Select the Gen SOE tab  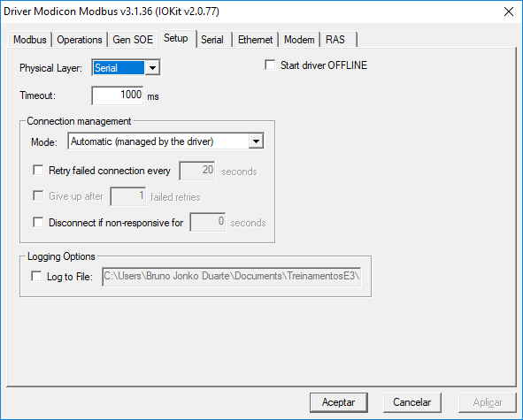(133, 40)
